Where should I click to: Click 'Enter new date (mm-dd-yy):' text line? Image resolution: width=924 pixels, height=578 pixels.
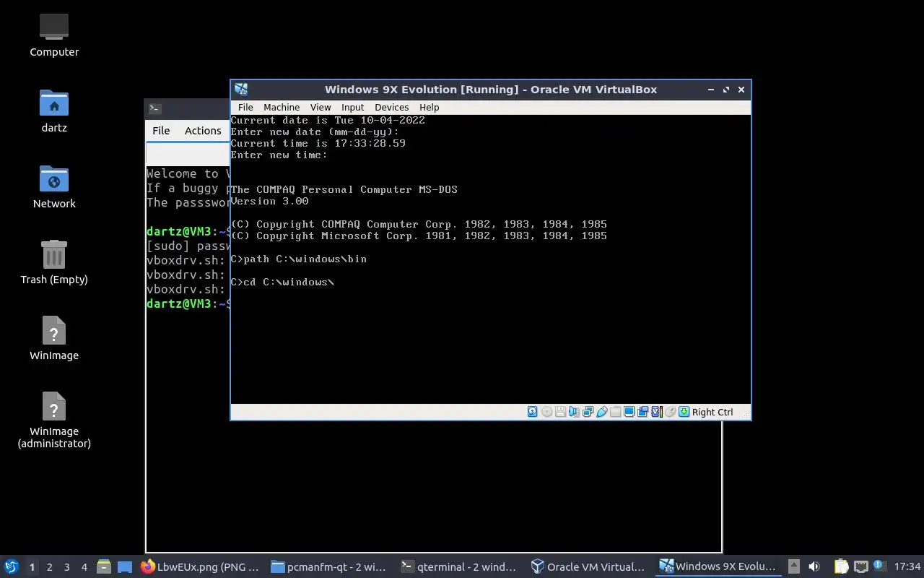coord(315,131)
